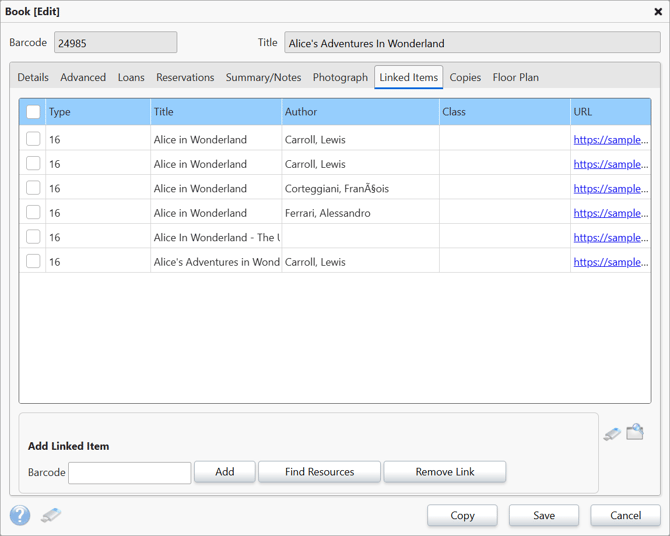Open the Reservations tab

point(185,77)
